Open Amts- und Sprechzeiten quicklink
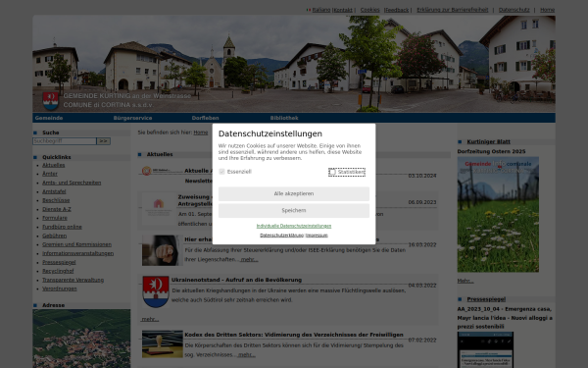 [72, 183]
